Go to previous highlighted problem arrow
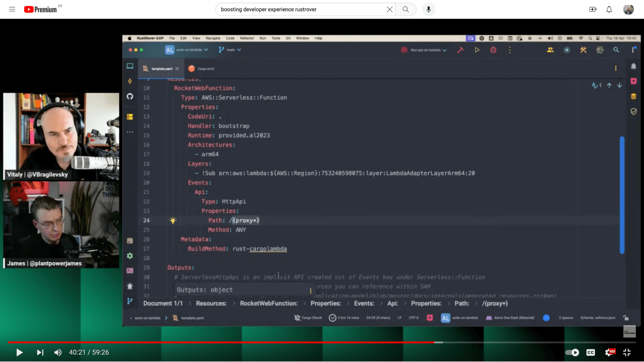Image resolution: width=644 pixels, height=362 pixels. 609,85
